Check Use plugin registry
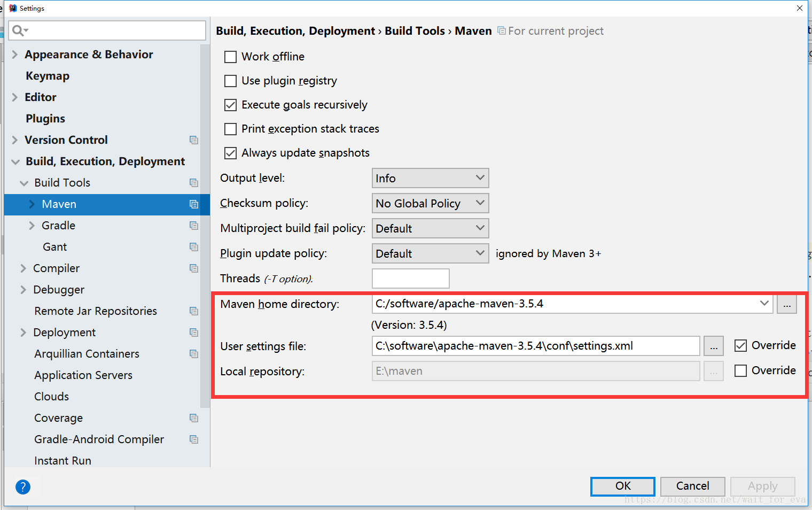 point(230,81)
